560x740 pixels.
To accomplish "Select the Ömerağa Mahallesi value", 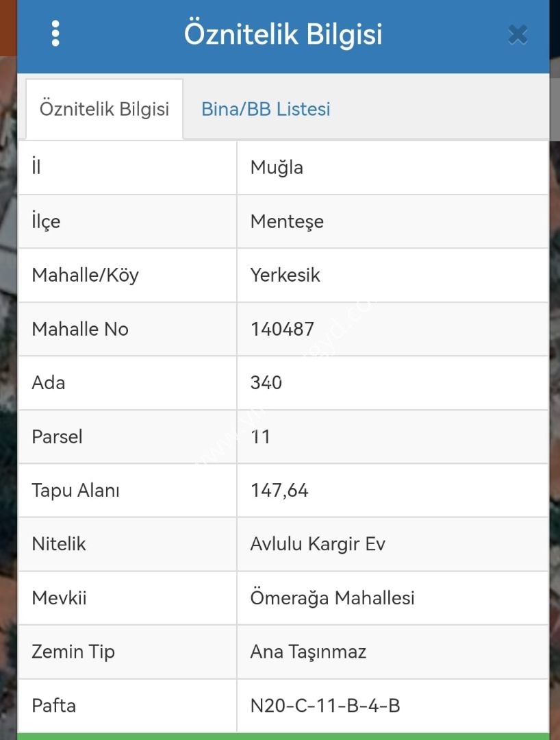I will click(x=332, y=598).
